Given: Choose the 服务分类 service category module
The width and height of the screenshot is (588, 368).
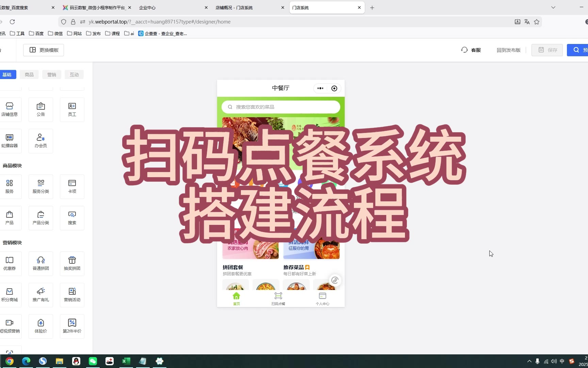Looking at the screenshot, I should coord(41,186).
